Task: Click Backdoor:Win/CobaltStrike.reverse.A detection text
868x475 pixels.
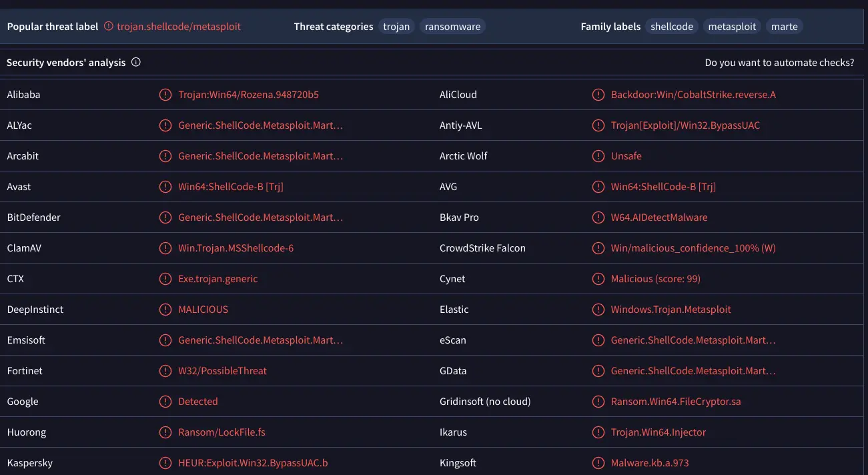Action: (x=693, y=95)
